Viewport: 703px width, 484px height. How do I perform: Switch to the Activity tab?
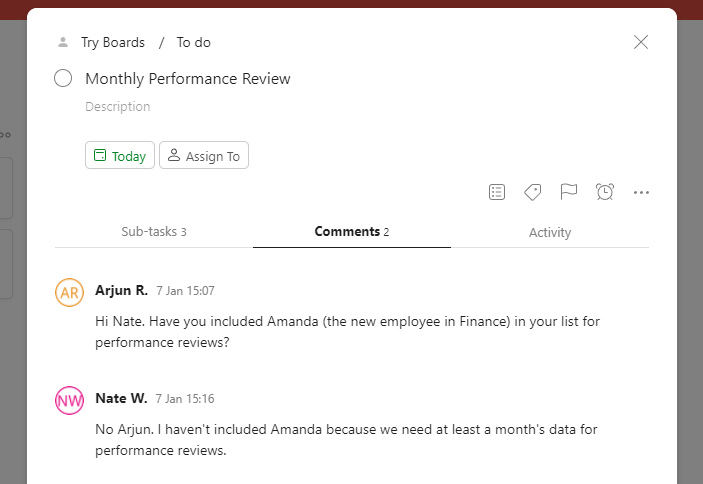pos(550,232)
